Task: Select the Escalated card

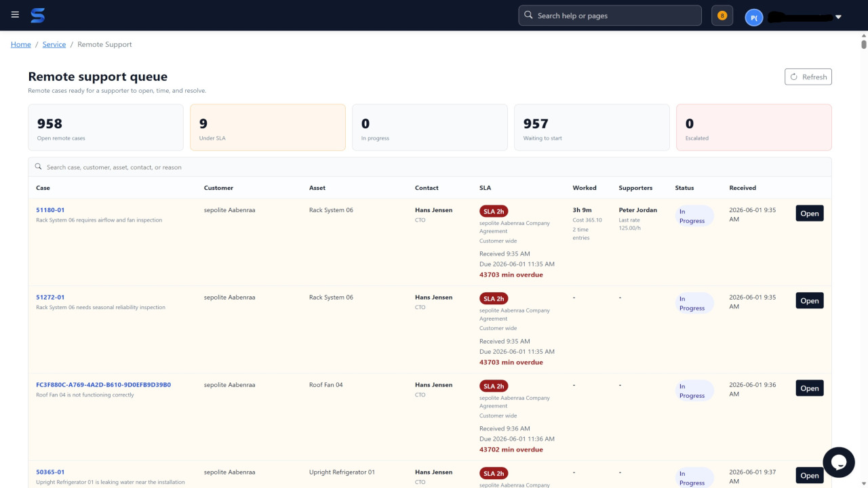Action: (x=754, y=127)
